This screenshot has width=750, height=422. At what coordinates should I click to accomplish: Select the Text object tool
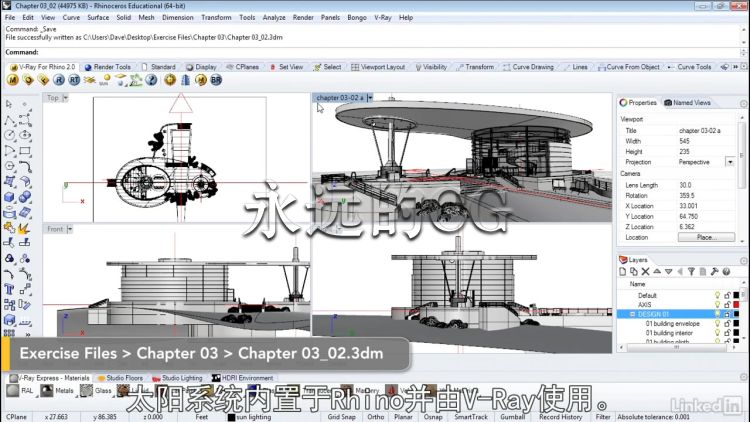click(9, 289)
